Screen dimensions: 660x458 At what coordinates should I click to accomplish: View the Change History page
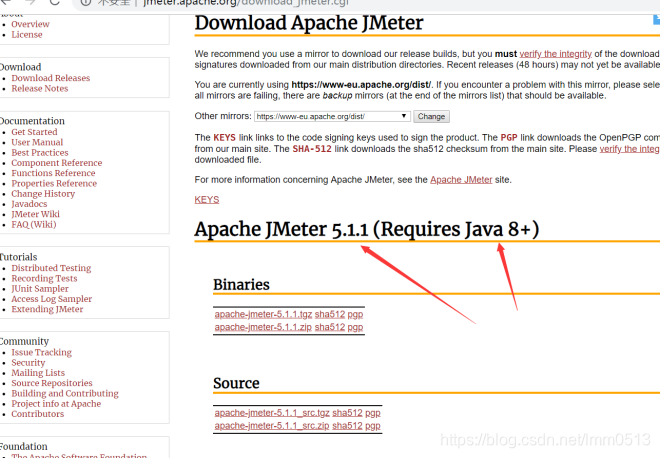43,194
